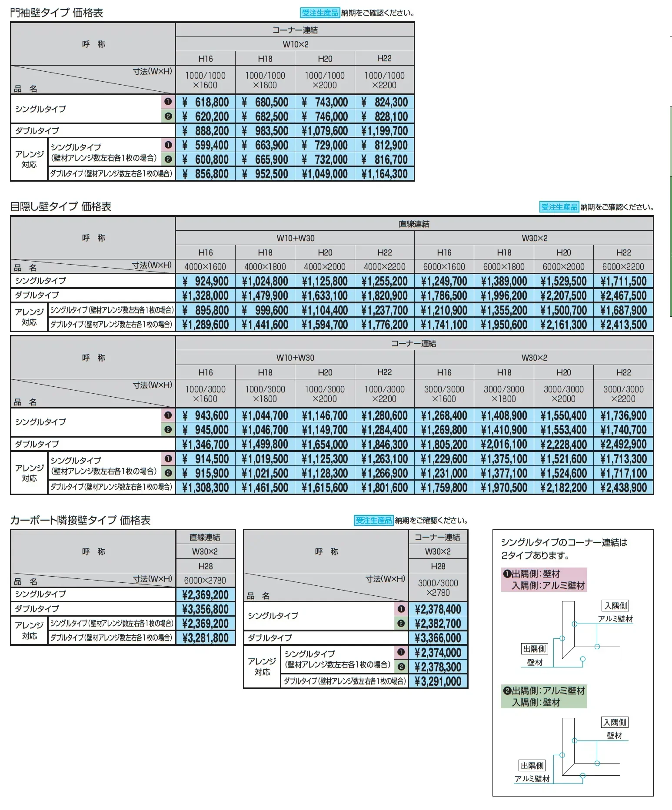Click the ¥618,800 price cell in the first table
This screenshot has height=810, width=672.
pos(205,102)
